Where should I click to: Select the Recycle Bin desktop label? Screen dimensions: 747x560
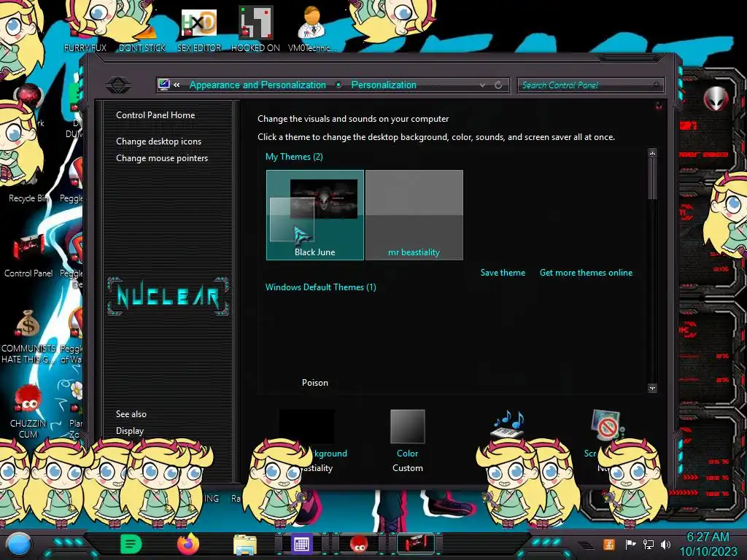point(29,198)
